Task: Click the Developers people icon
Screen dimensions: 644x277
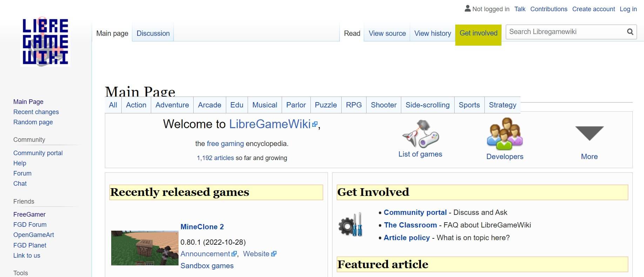Action: [505, 134]
